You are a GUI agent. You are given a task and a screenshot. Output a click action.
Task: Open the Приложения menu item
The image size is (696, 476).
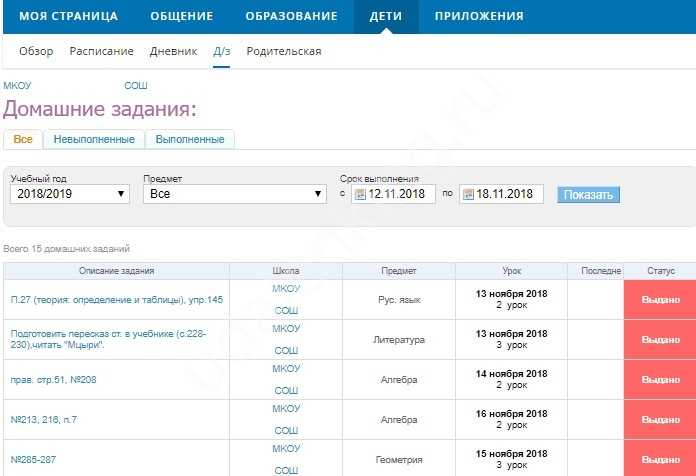[479, 16]
